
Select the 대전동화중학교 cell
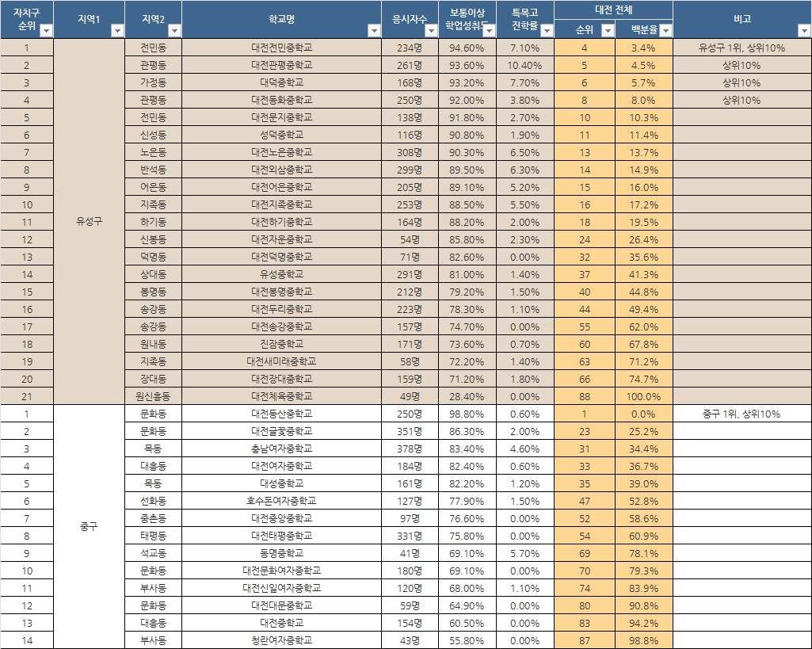click(282, 100)
